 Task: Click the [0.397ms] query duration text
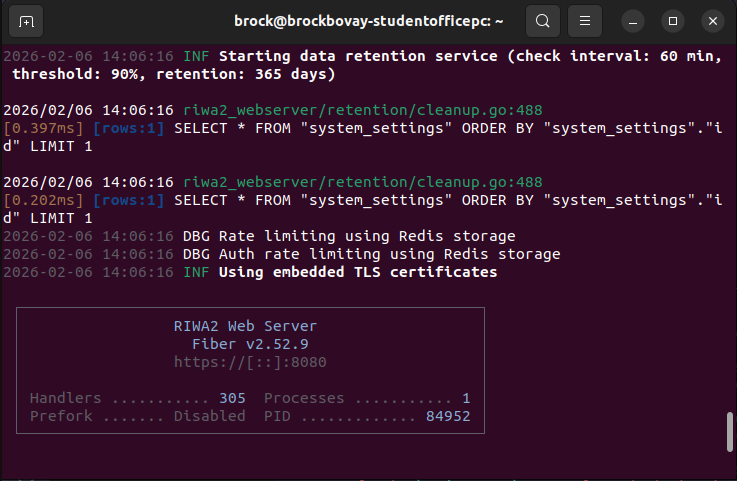click(43, 128)
